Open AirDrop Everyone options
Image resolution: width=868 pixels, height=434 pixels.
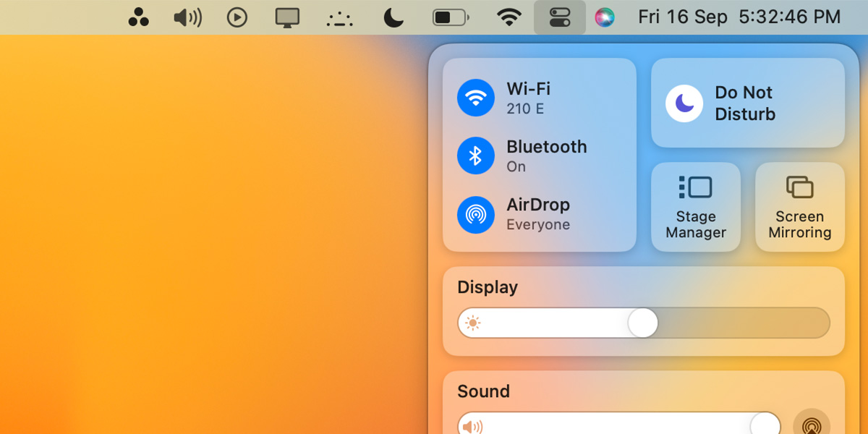click(x=538, y=214)
